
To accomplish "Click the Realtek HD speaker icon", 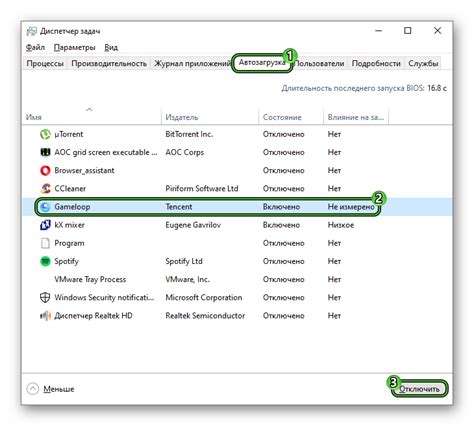I will (x=45, y=315).
